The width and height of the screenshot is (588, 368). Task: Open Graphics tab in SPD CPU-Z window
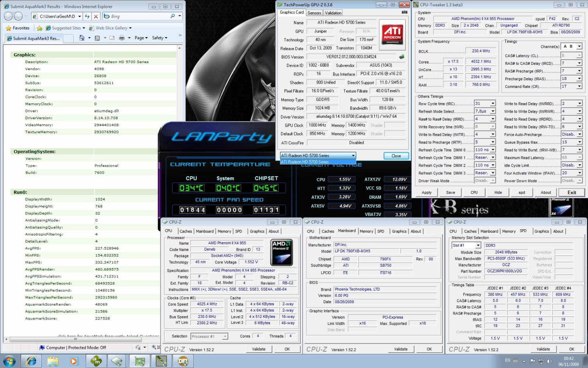542,231
